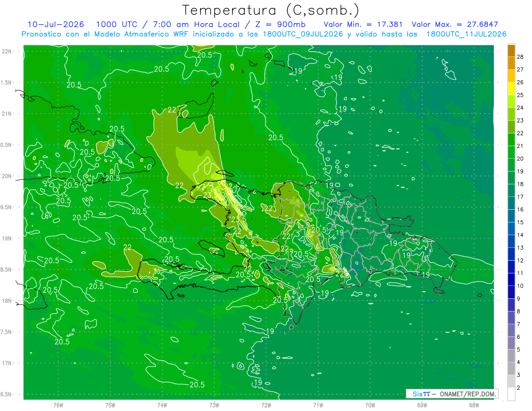532x411 pixels.
Task: Click the legend value 12
Action: [x=520, y=261]
